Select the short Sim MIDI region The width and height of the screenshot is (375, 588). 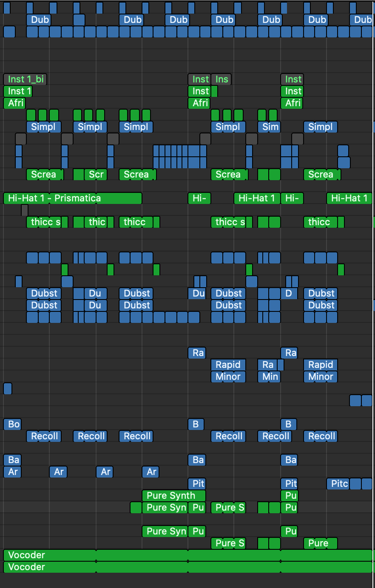point(269,127)
